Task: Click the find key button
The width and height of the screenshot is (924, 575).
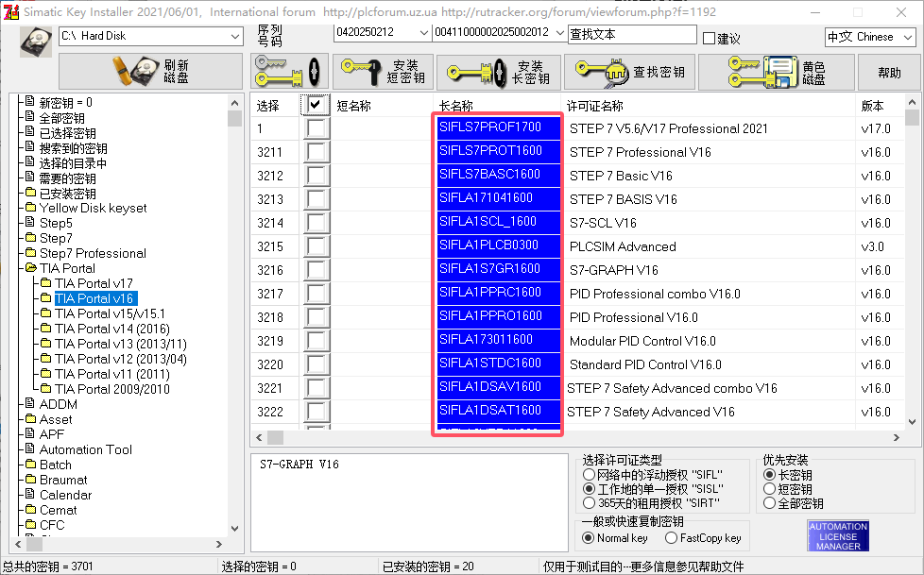Action: tap(630, 72)
